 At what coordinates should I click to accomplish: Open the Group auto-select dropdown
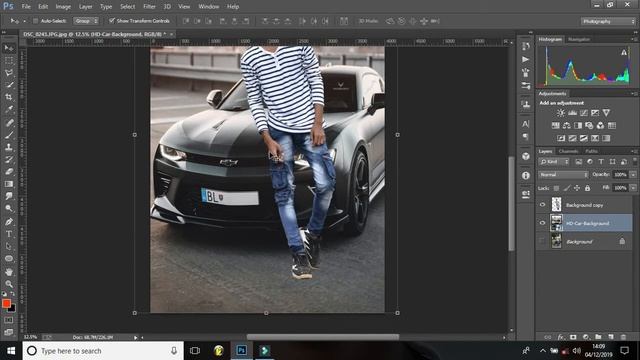pyautogui.click(x=86, y=21)
